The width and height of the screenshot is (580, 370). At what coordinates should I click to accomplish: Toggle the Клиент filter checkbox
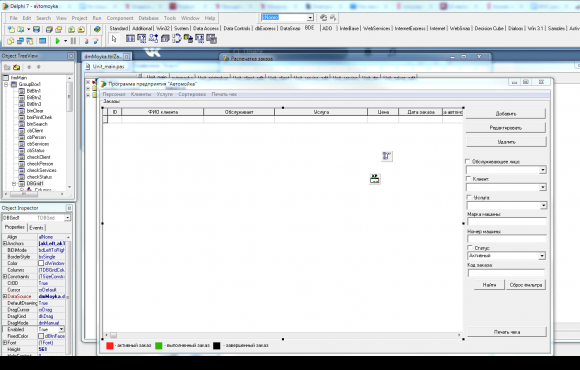tap(469, 179)
